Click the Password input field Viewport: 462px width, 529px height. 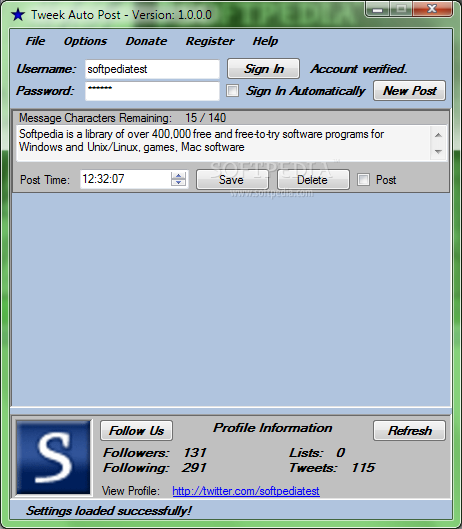pyautogui.click(x=152, y=91)
